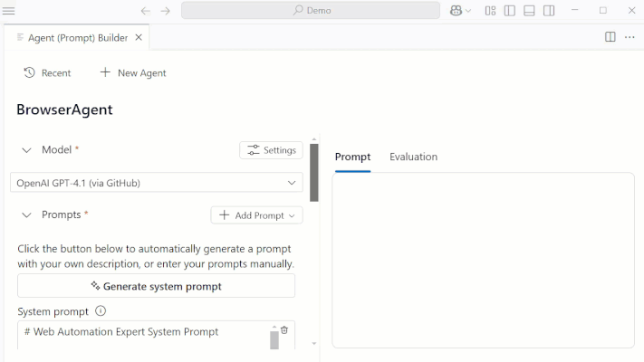Click the Settings sliders icon
The width and height of the screenshot is (644, 362).
(x=253, y=150)
